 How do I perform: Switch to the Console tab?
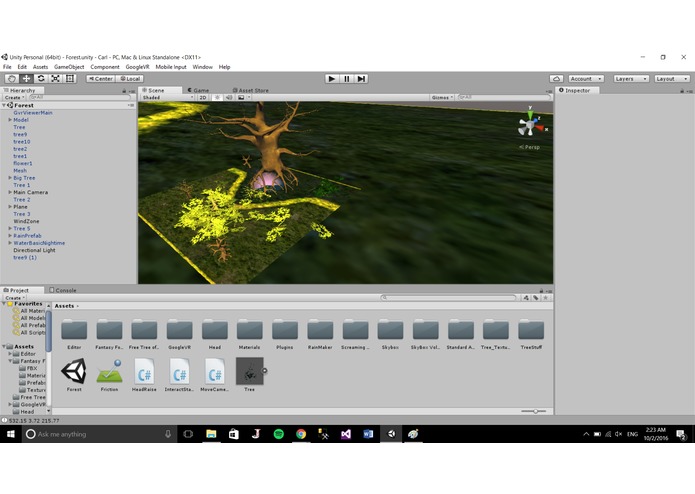click(x=63, y=290)
